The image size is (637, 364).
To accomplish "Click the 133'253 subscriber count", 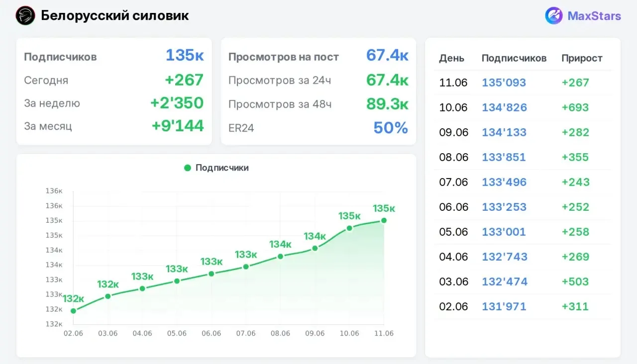I will click(504, 207).
